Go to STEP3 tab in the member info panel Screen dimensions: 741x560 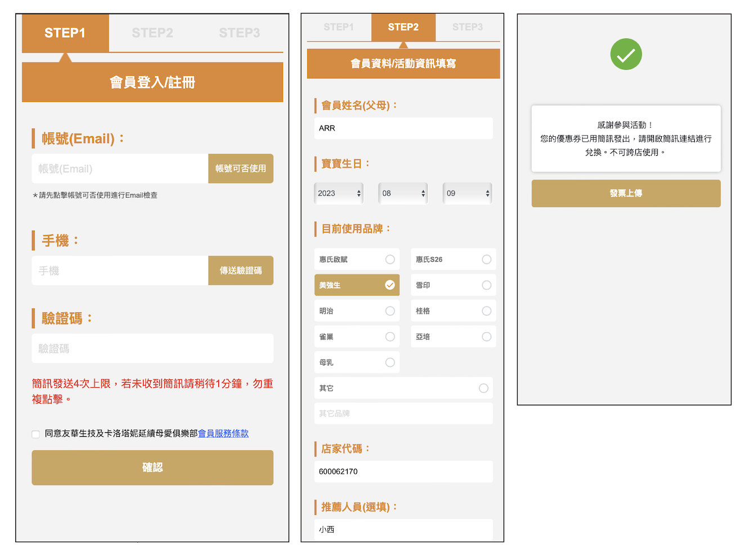point(467,27)
